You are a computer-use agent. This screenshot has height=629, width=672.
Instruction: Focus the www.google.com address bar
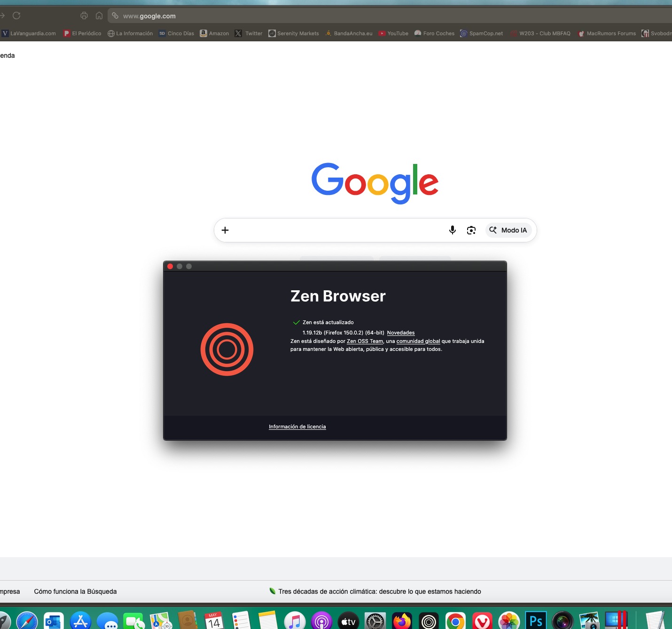[x=390, y=16]
